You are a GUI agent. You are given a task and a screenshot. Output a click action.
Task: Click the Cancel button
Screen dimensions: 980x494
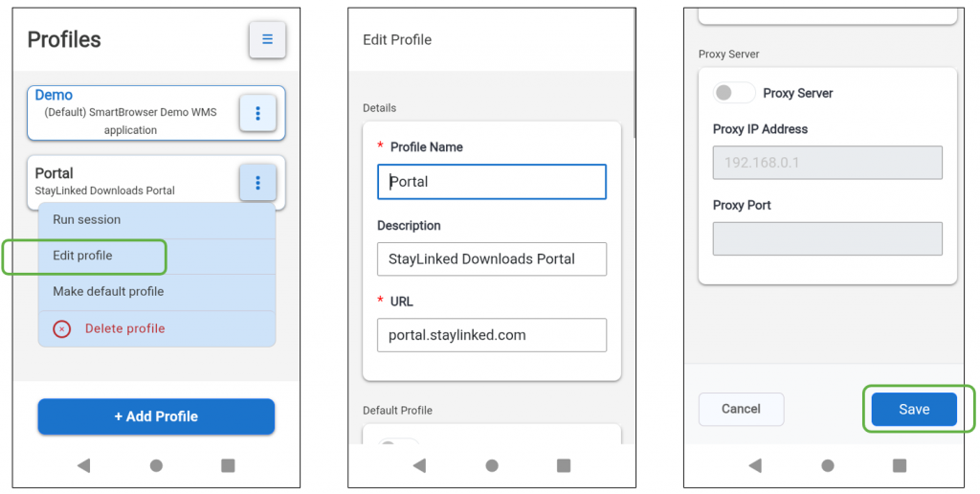coord(741,409)
